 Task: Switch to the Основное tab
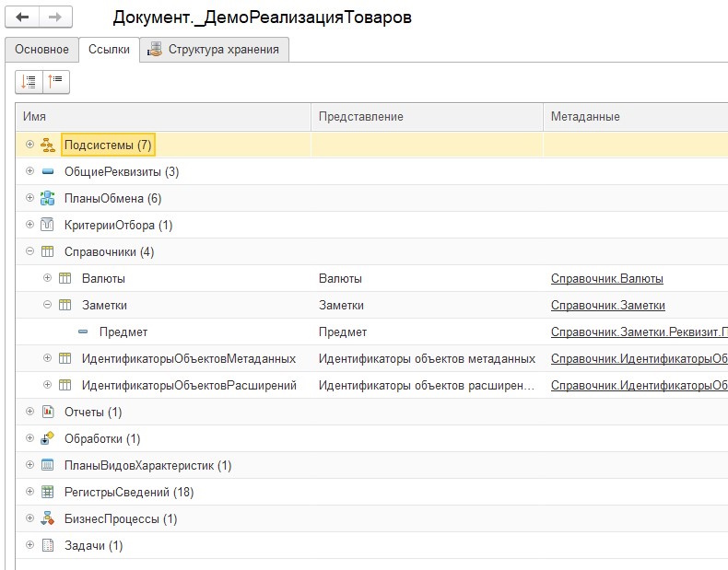tap(41, 50)
